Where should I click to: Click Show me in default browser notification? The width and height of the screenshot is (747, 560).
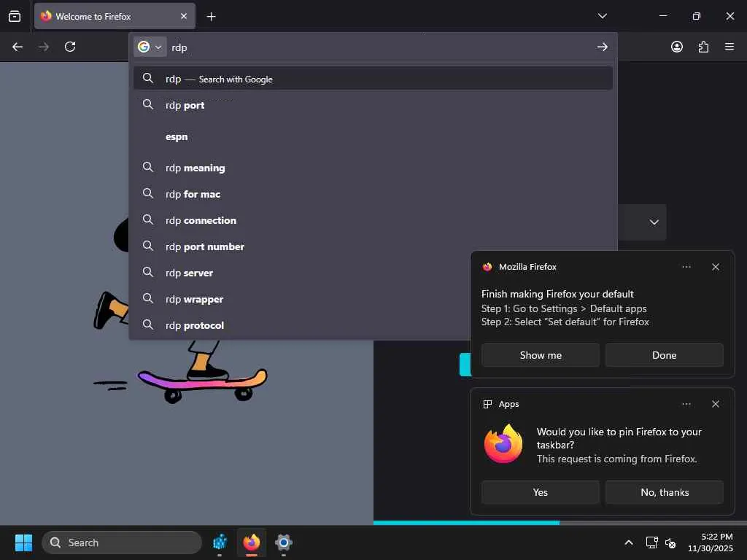[541, 355]
